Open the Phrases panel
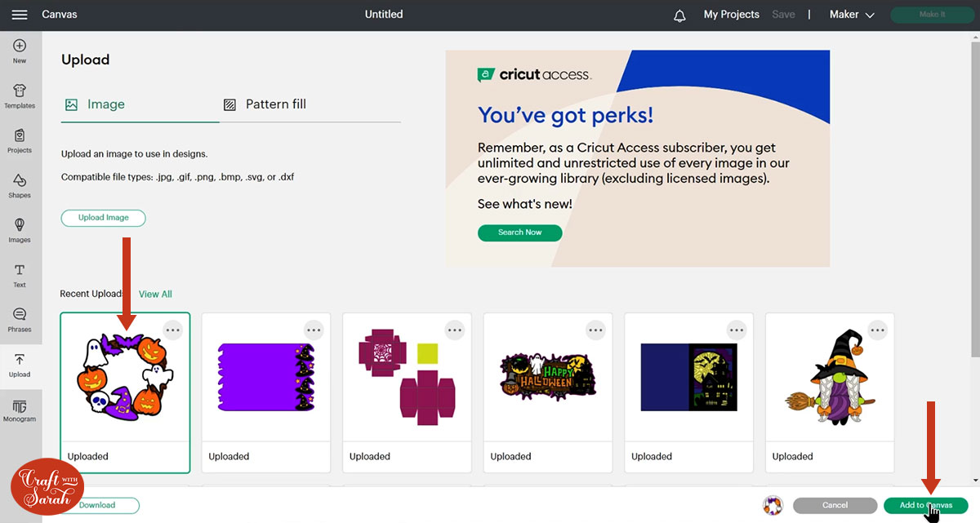The height and width of the screenshot is (523, 980). click(x=20, y=320)
